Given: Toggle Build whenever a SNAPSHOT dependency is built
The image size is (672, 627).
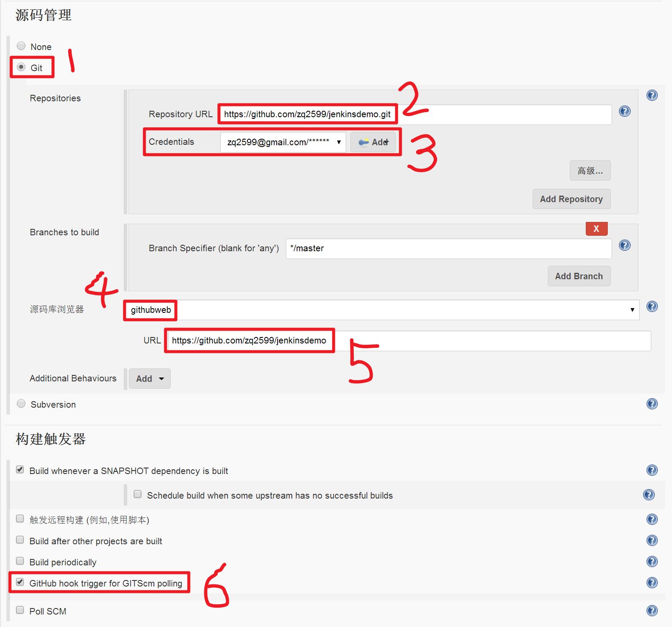Looking at the screenshot, I should [20, 469].
